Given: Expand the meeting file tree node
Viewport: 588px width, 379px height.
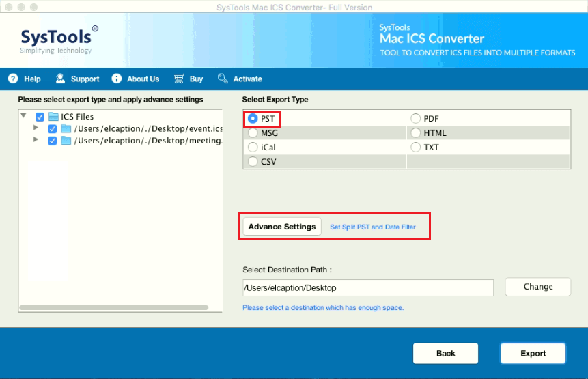Looking at the screenshot, I should tap(36, 139).
